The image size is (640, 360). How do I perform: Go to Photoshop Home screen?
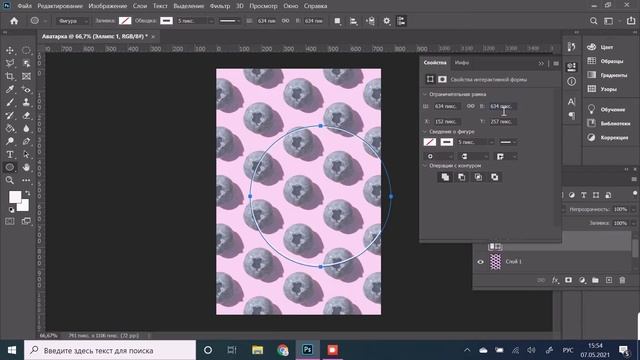tap(14, 21)
